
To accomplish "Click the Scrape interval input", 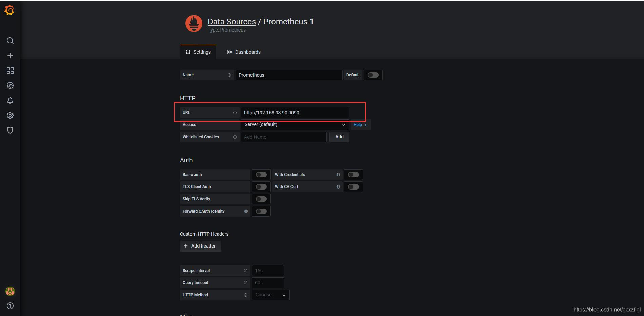I will coord(268,271).
